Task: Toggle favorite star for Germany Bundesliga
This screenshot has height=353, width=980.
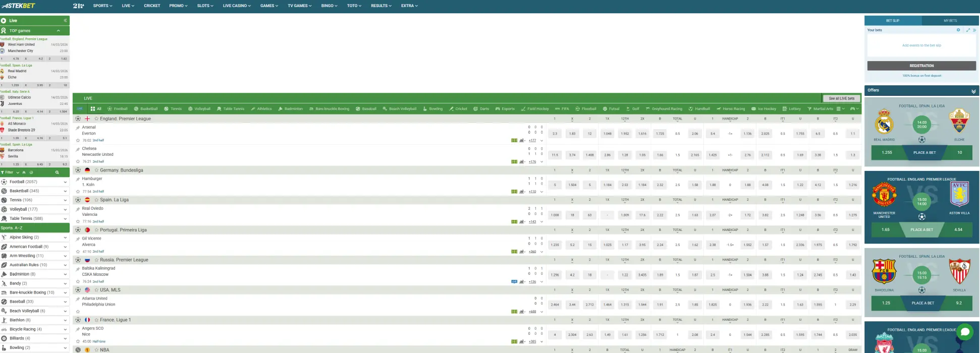Action: click(96, 170)
